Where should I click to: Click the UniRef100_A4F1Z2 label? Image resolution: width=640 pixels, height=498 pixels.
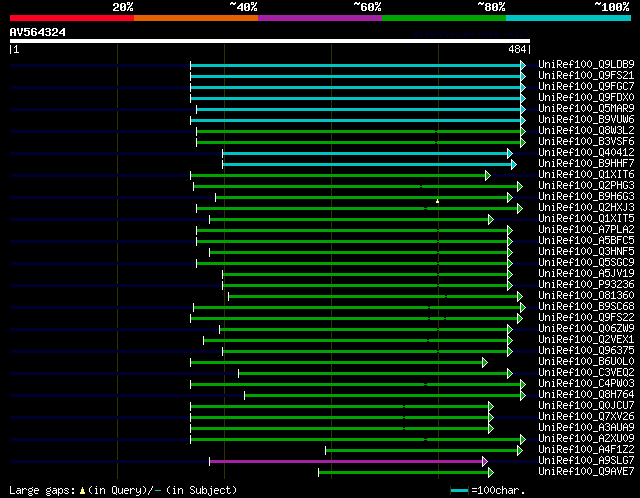click(x=586, y=450)
